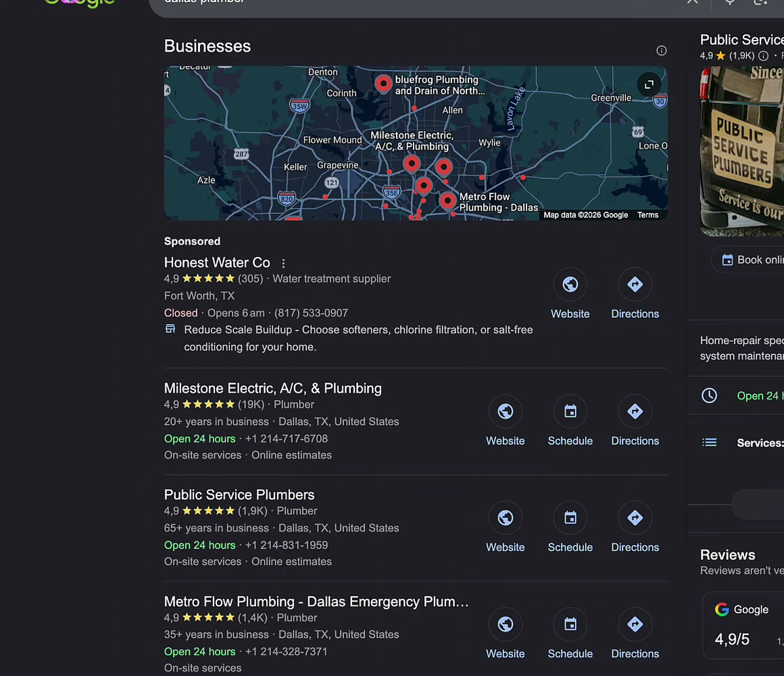The height and width of the screenshot is (676, 784).
Task: Open Milestone Electric website globe icon
Action: point(505,411)
